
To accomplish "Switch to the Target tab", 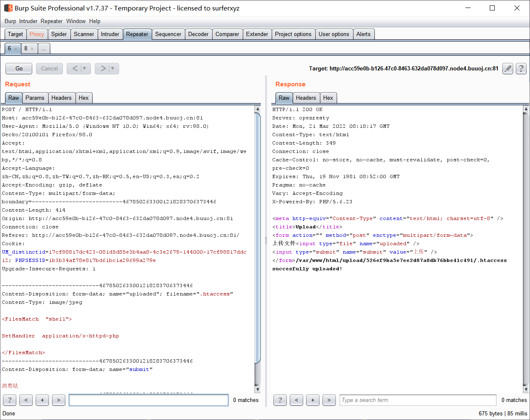I will click(x=16, y=34).
